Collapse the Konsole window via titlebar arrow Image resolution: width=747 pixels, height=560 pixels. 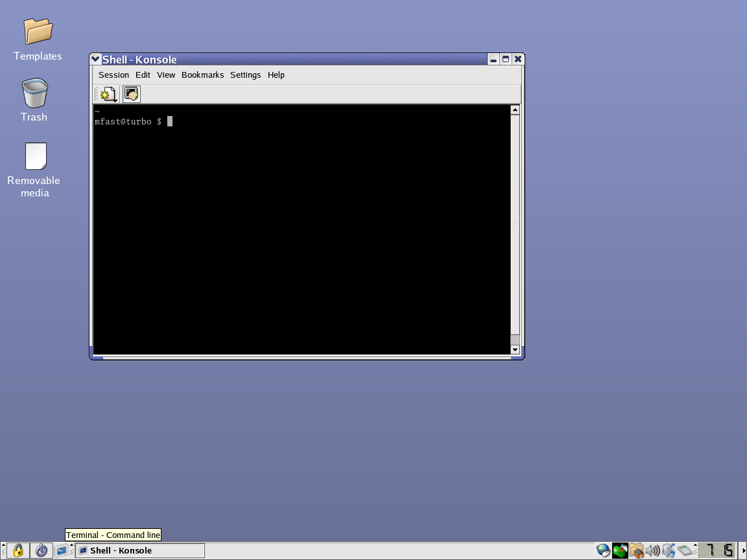point(95,59)
